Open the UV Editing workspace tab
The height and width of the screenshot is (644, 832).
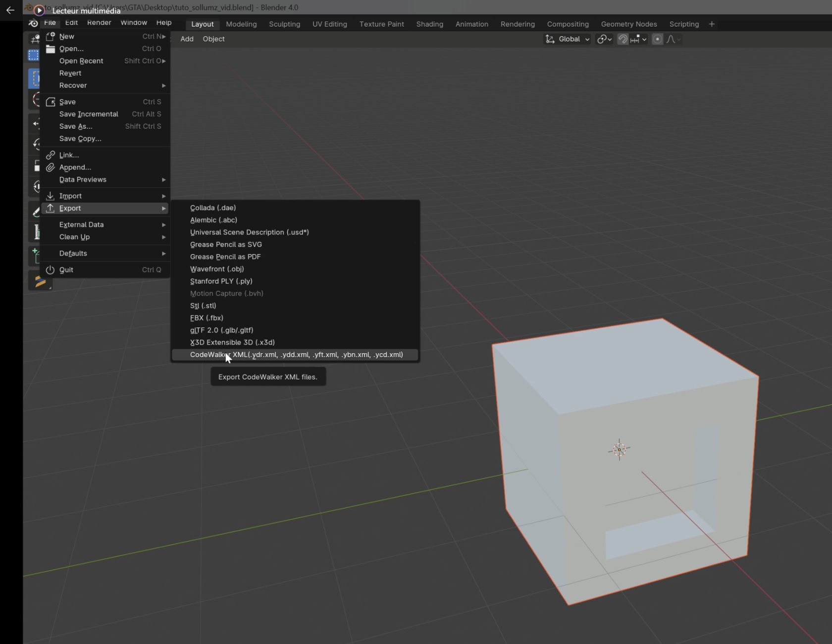pos(329,24)
